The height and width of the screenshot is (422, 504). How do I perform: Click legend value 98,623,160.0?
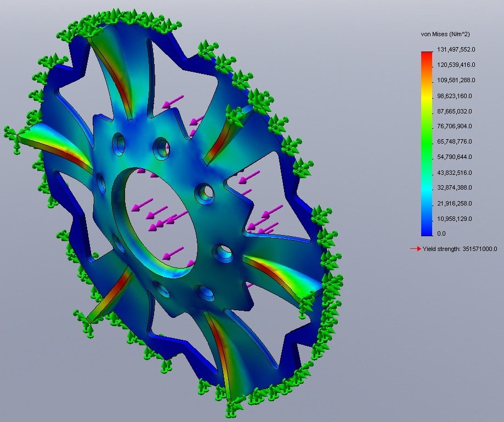[x=455, y=96]
